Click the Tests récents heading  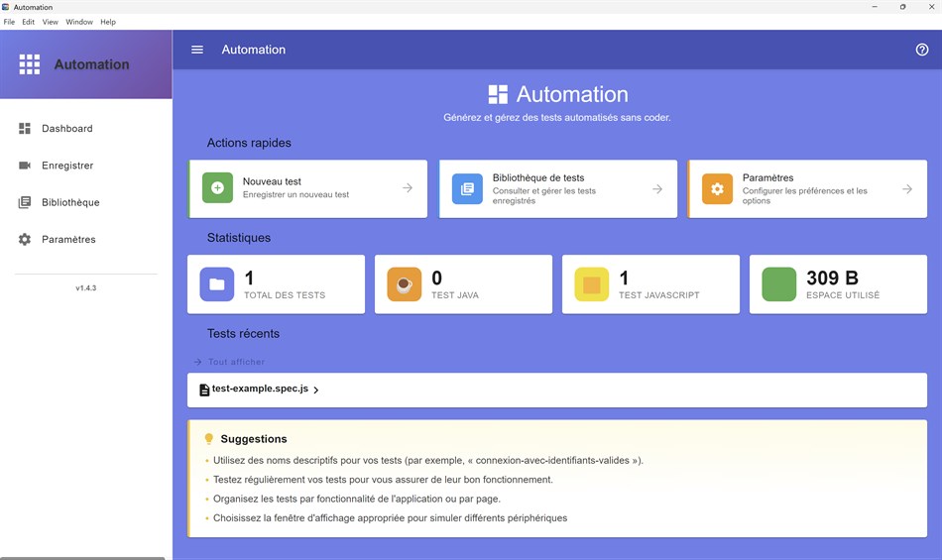pos(243,334)
